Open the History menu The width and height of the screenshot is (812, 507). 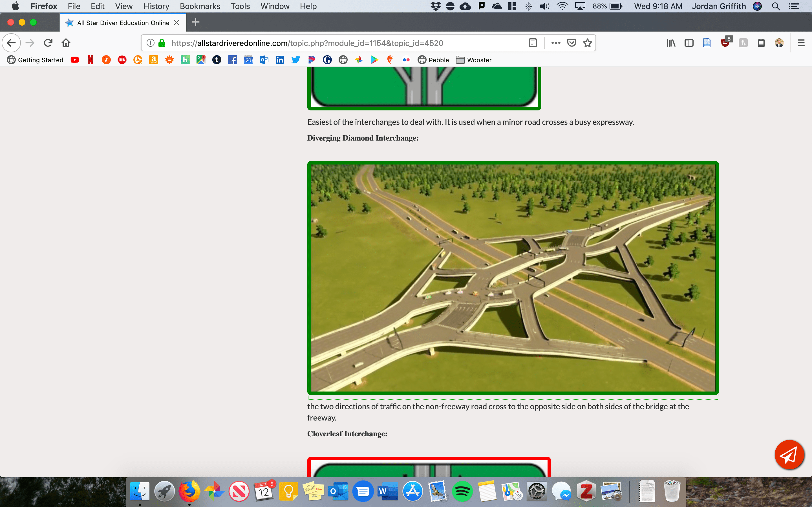(x=156, y=6)
